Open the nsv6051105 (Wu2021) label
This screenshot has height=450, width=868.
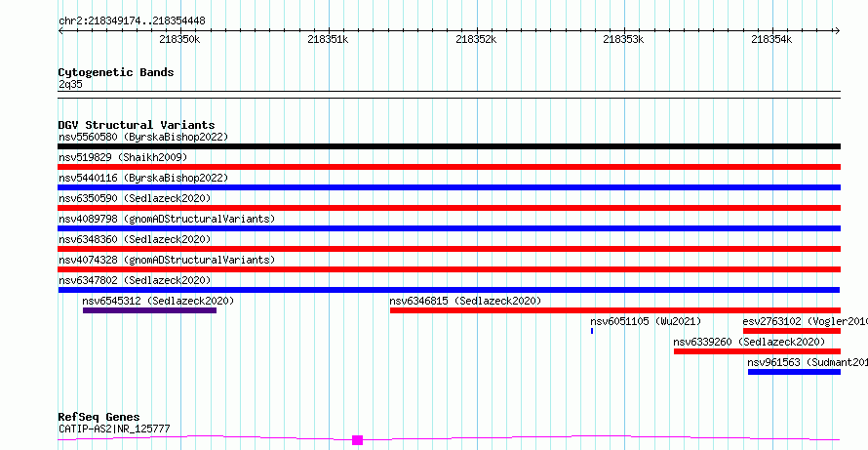pos(646,321)
